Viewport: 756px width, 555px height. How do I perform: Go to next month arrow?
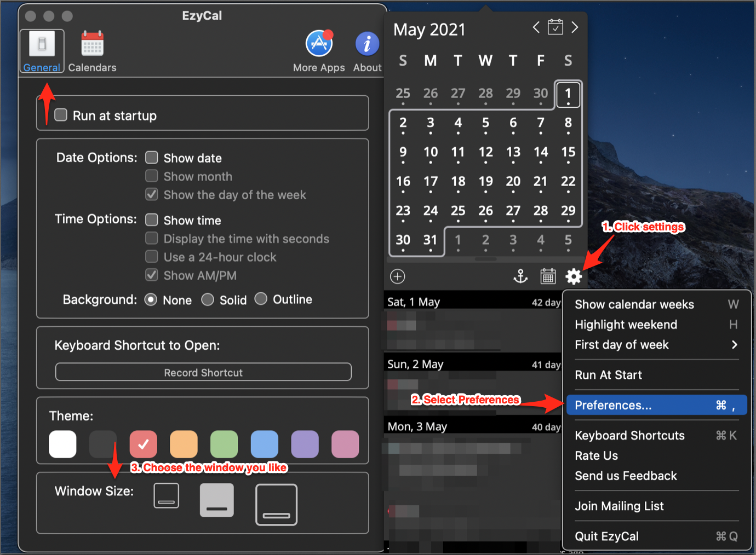[x=575, y=27]
